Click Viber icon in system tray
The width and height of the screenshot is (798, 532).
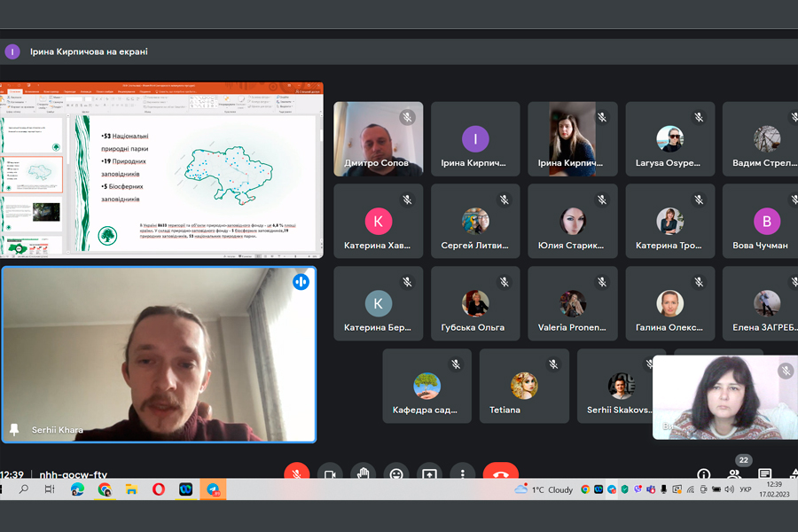coord(638,489)
